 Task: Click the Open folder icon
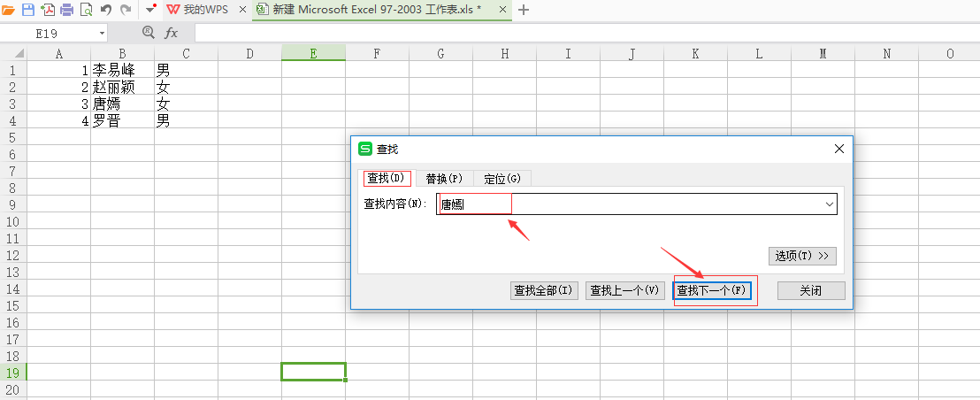point(9,10)
